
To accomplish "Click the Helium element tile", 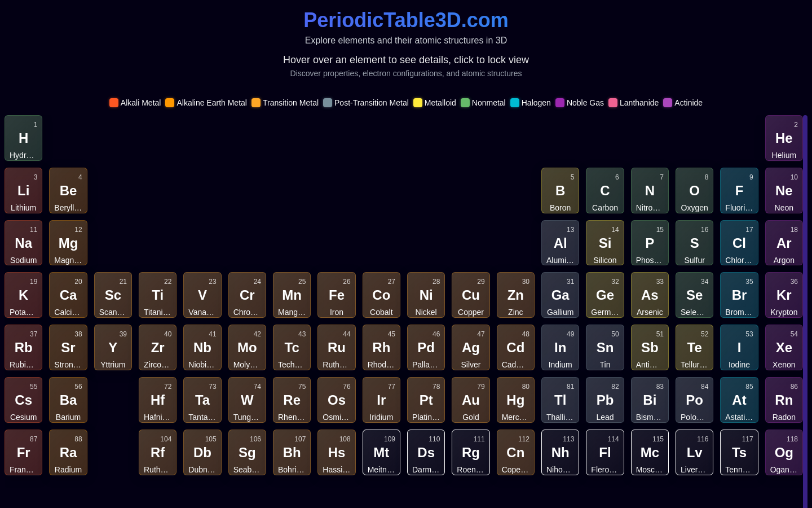I will point(784,138).
